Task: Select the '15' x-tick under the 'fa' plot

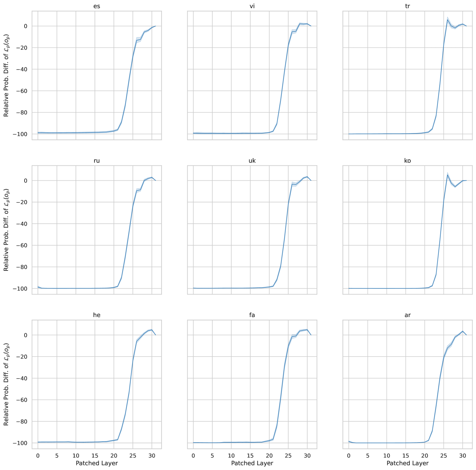Action: pyautogui.click(x=250, y=455)
